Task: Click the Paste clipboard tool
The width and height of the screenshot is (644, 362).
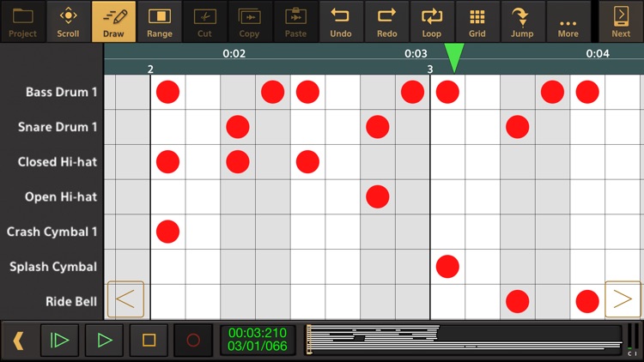Action: [x=295, y=21]
